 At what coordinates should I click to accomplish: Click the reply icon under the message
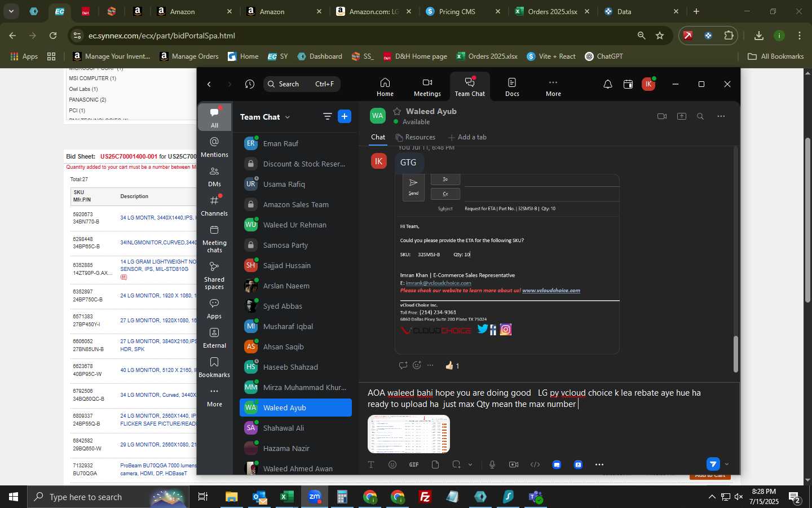click(x=403, y=365)
